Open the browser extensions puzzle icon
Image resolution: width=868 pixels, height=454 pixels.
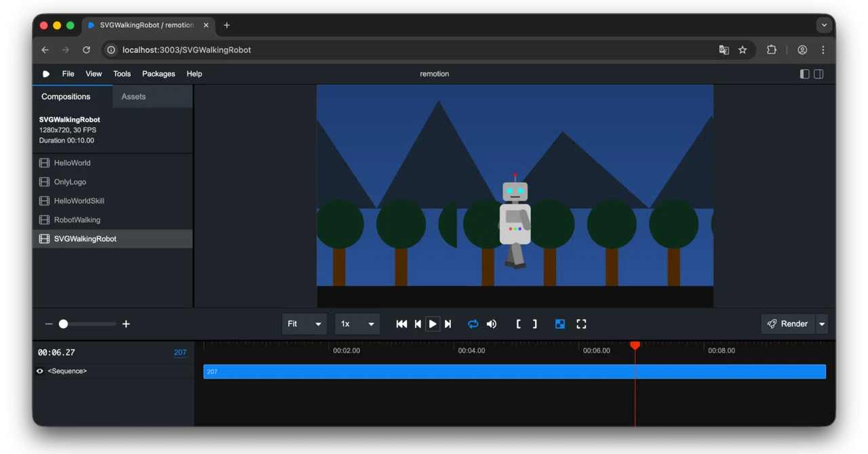(771, 49)
